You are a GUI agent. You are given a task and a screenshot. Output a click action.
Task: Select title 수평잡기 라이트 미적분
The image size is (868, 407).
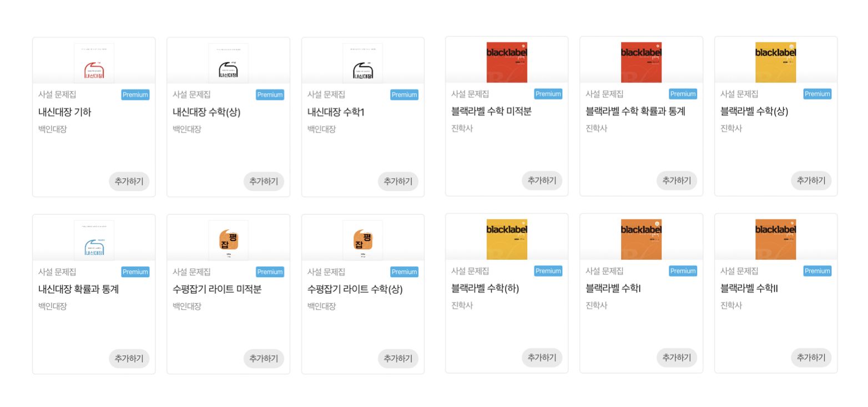[217, 289]
